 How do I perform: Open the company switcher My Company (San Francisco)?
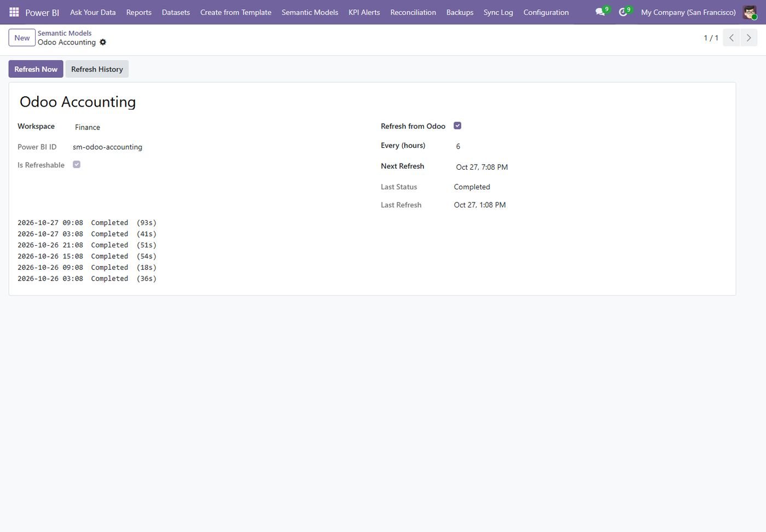coord(688,12)
